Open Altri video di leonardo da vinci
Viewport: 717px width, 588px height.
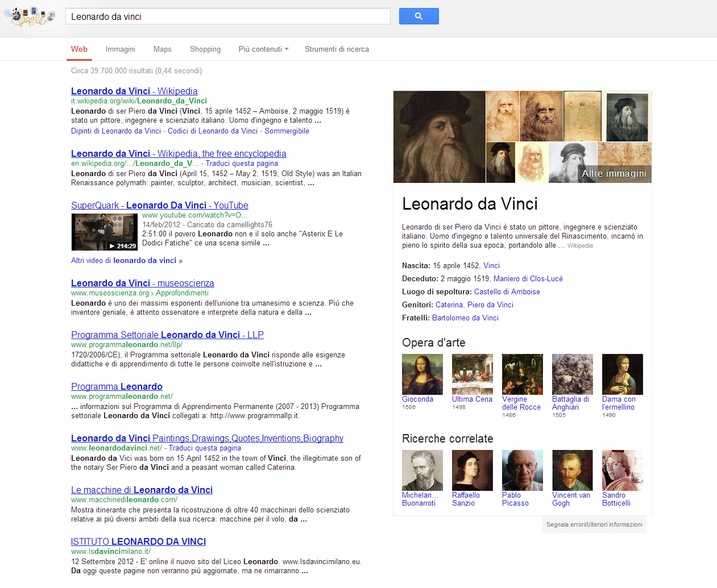[x=127, y=260]
